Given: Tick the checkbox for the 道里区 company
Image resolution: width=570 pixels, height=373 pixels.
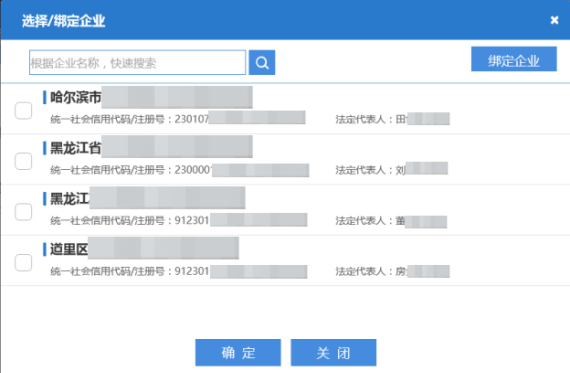Looking at the screenshot, I should pyautogui.click(x=23, y=262).
